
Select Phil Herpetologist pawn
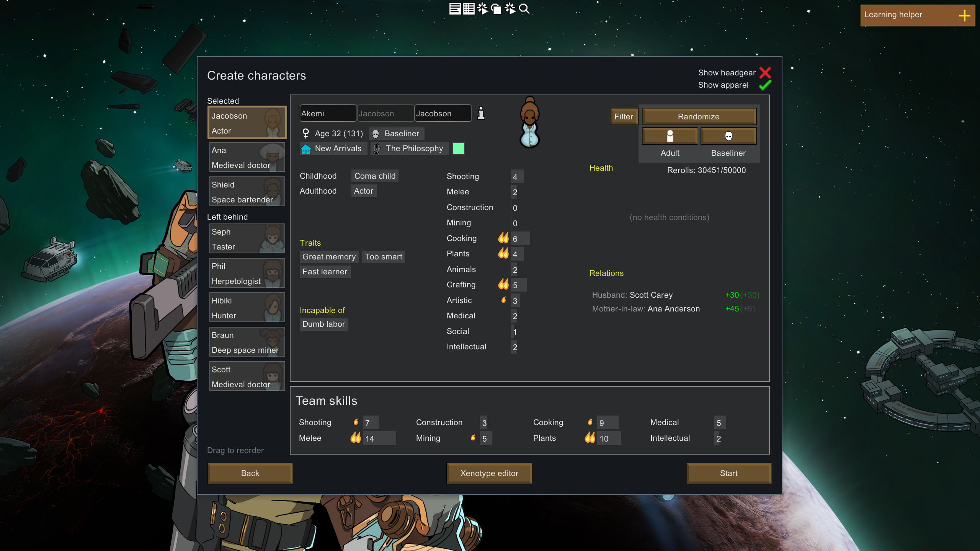(x=247, y=273)
